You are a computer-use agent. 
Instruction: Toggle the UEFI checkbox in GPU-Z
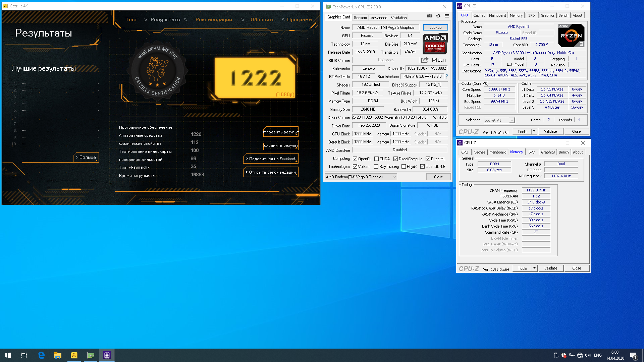pyautogui.click(x=434, y=60)
